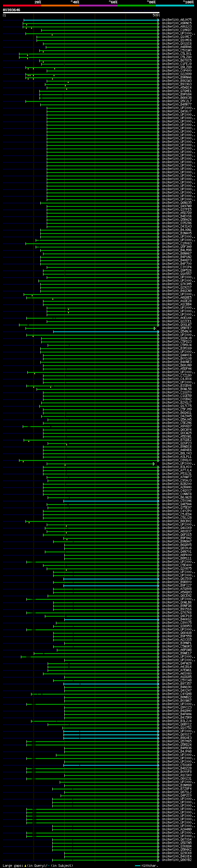This screenshot has height=868, width=197.
Task: Click the green ~80% identity scale segment
Action: pyautogui.click(x=137, y=6)
